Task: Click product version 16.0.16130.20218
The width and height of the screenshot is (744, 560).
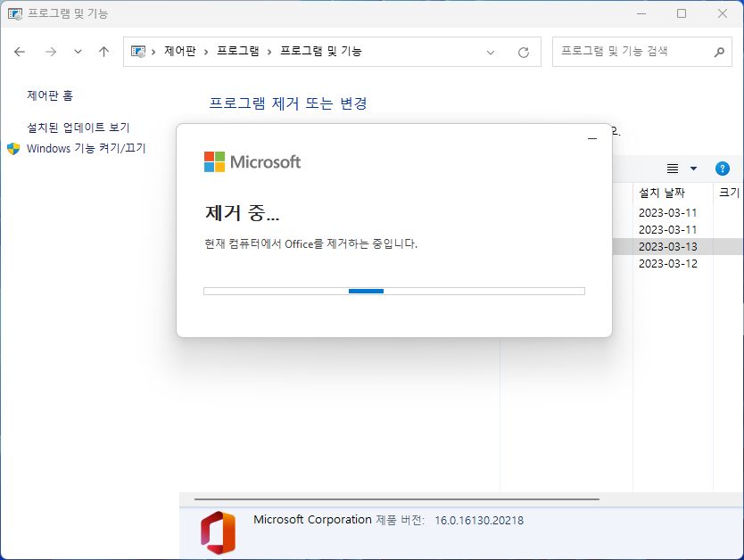Action: [479, 520]
